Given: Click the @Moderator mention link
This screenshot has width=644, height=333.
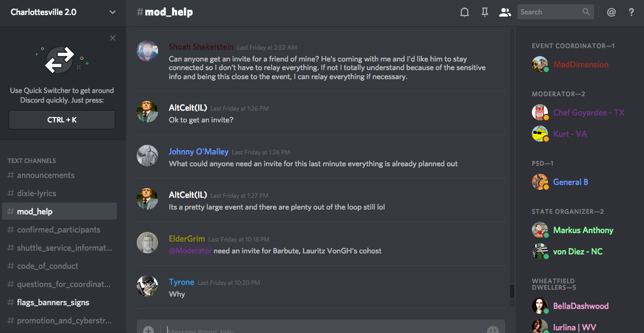Looking at the screenshot, I should tap(190, 251).
